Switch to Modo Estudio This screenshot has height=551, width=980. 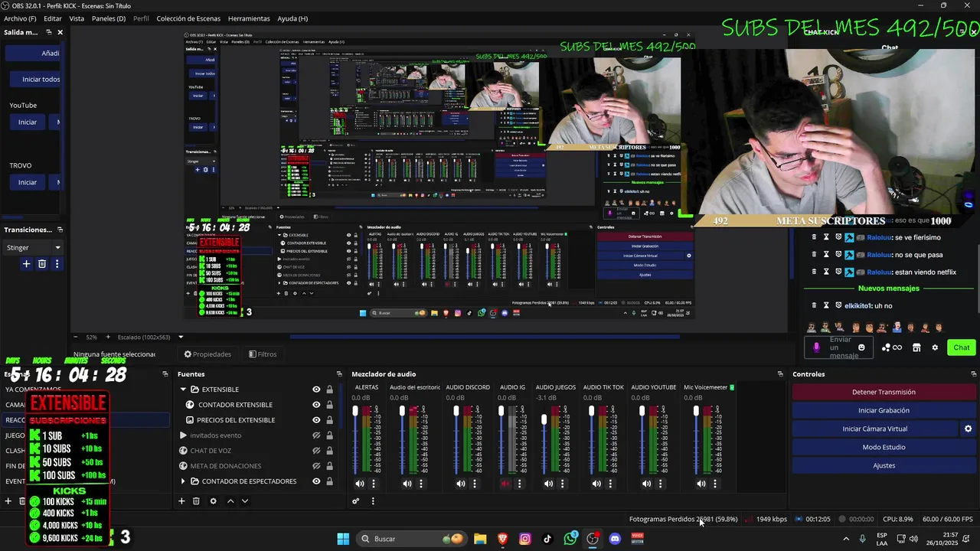pos(884,447)
